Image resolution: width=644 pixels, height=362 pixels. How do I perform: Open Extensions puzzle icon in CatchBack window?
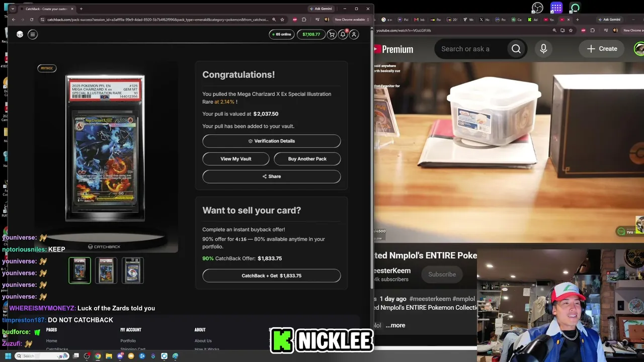[x=304, y=20]
